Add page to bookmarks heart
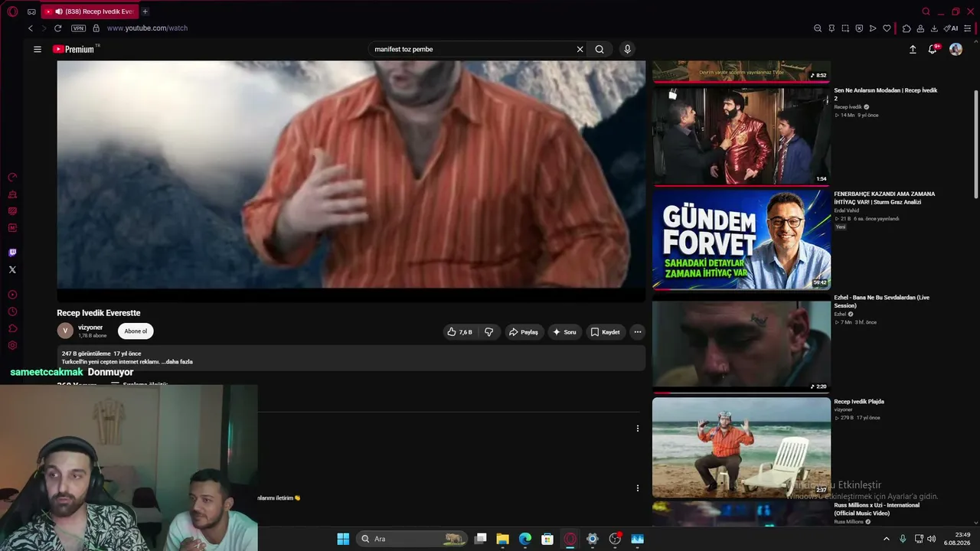The height and width of the screenshot is (551, 980). coord(887,28)
